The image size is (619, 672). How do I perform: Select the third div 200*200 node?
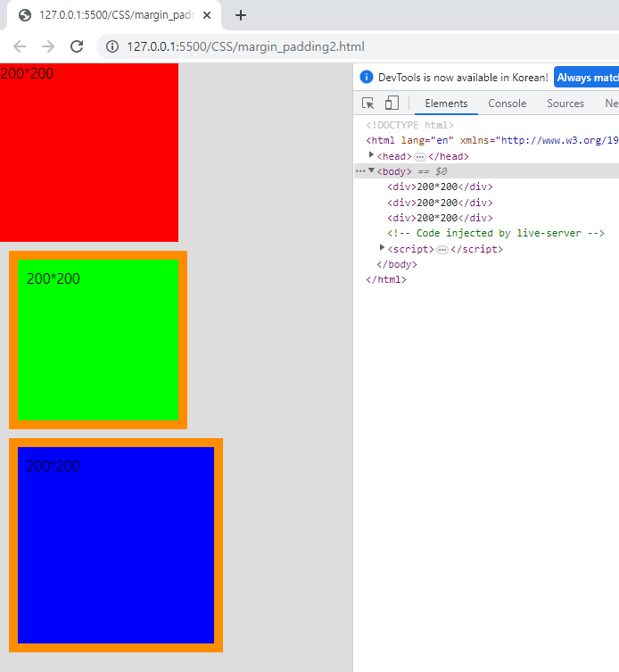pos(440,218)
